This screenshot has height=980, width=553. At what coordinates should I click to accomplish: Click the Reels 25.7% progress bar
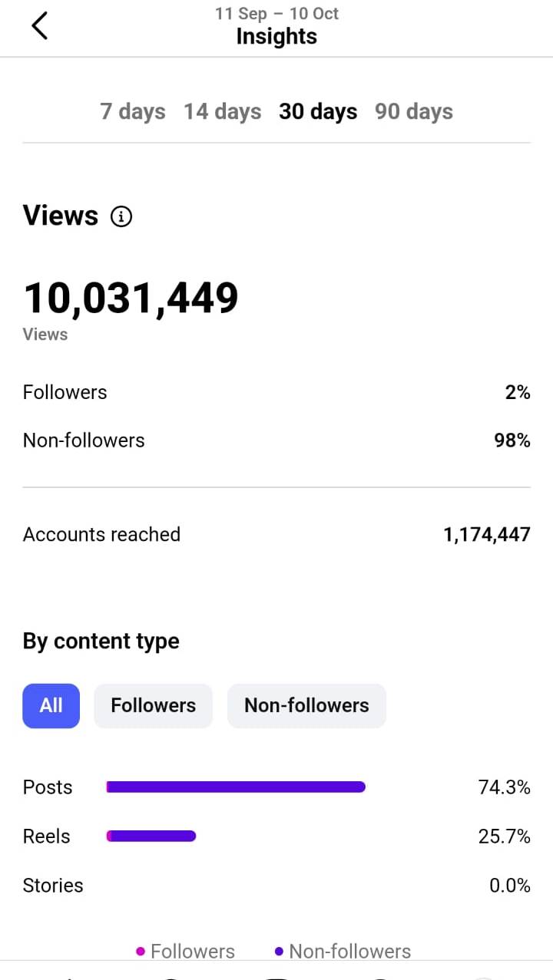[x=151, y=836]
